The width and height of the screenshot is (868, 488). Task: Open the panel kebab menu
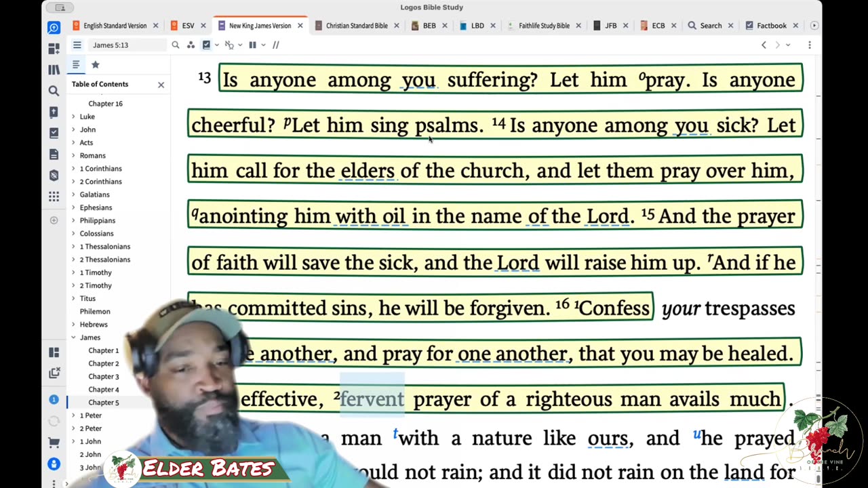[809, 45]
